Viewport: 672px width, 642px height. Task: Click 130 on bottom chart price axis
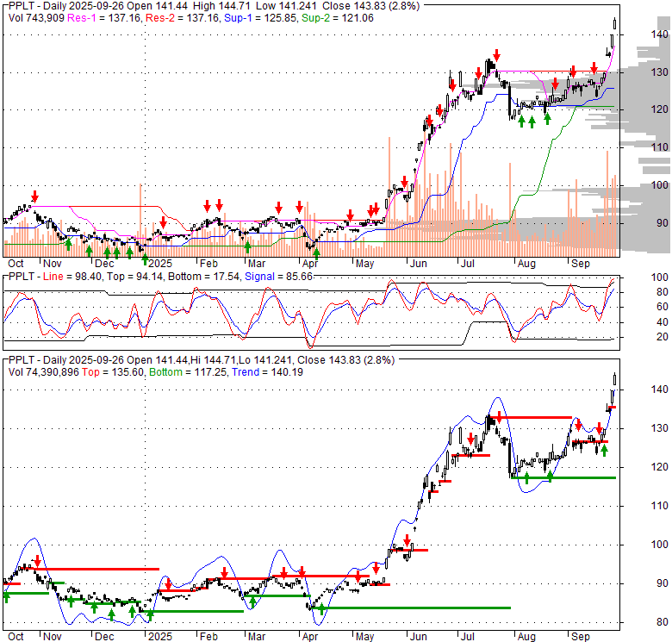660,428
